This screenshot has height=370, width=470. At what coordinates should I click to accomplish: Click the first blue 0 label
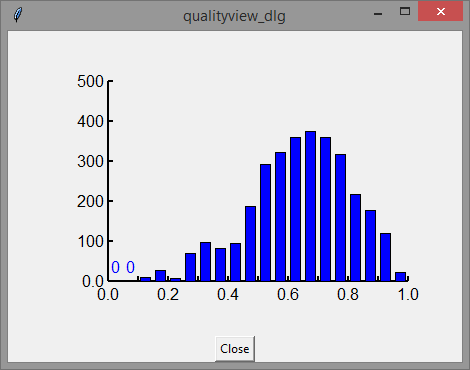115,267
